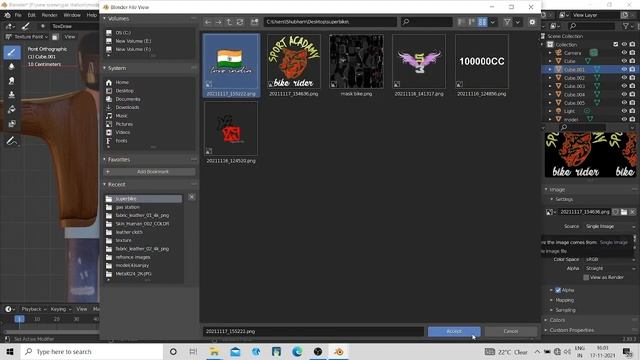Open the Color Space sRGB dropdown

[x=609, y=260]
